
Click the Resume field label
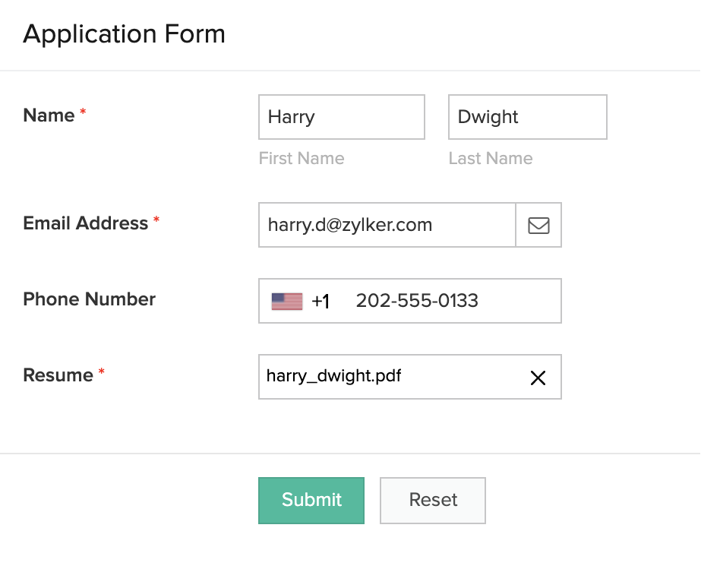tap(58, 375)
